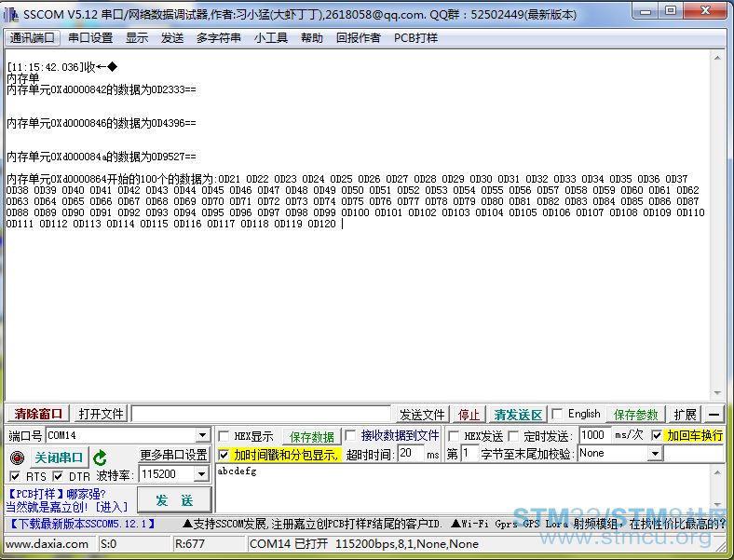Open the 帮助 menu
This screenshot has height=560, width=734.
coord(312,38)
